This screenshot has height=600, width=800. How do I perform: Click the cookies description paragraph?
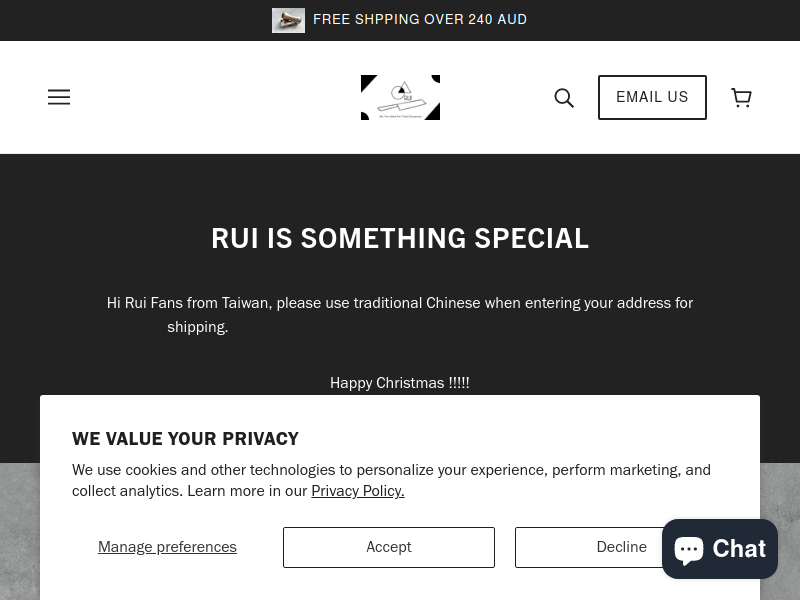click(391, 480)
